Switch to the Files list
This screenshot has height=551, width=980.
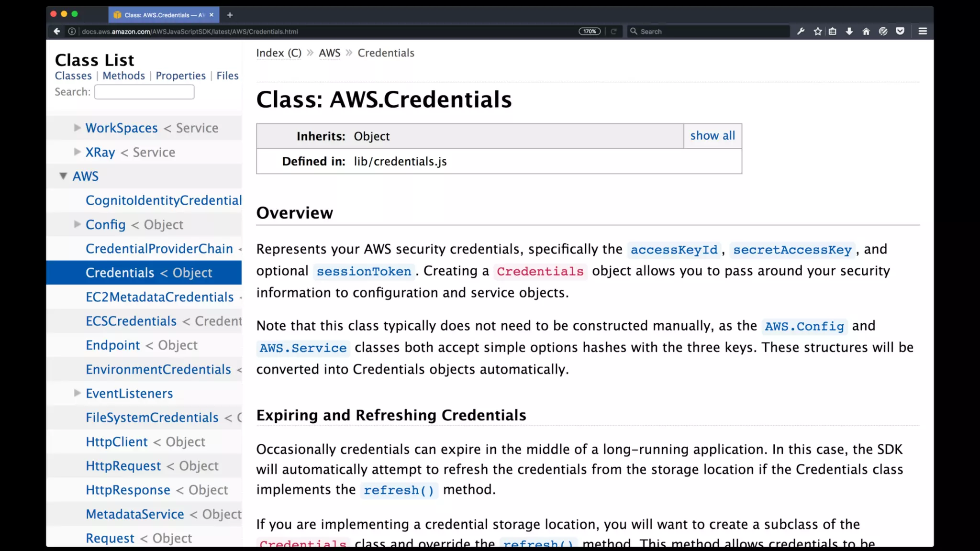pos(227,76)
